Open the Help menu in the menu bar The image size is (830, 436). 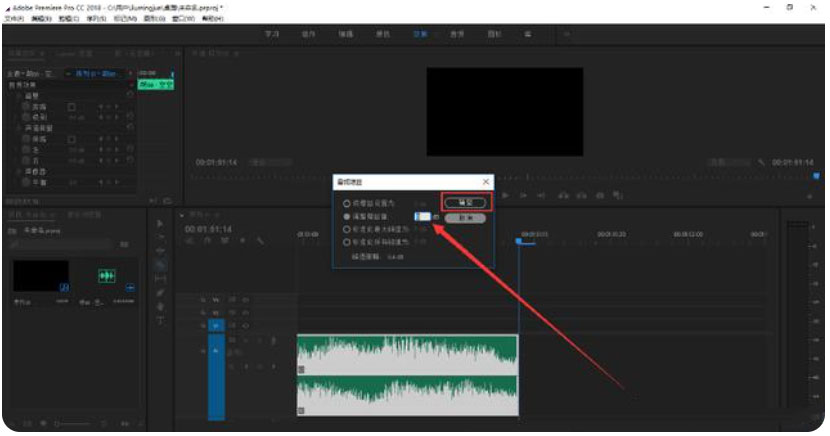pos(212,18)
